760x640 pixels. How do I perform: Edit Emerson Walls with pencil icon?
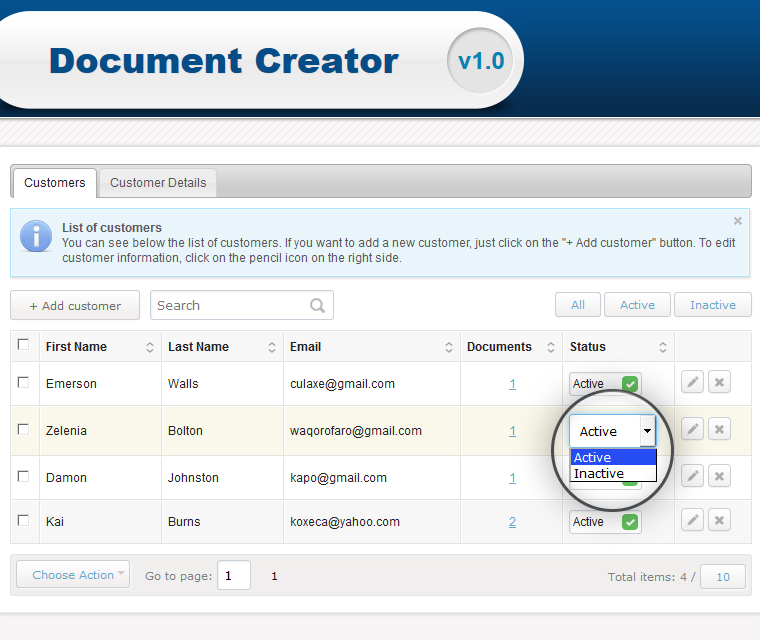[x=692, y=383]
